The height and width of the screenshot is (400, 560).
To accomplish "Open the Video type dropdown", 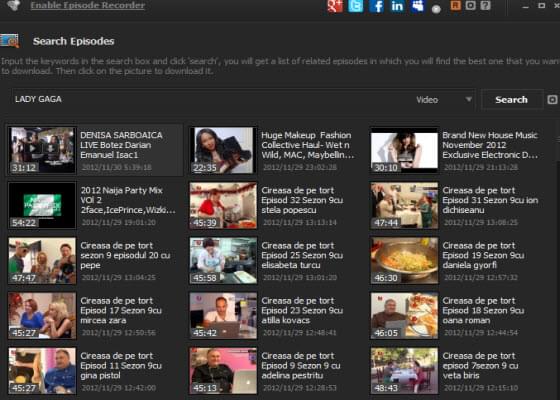I will [x=444, y=100].
